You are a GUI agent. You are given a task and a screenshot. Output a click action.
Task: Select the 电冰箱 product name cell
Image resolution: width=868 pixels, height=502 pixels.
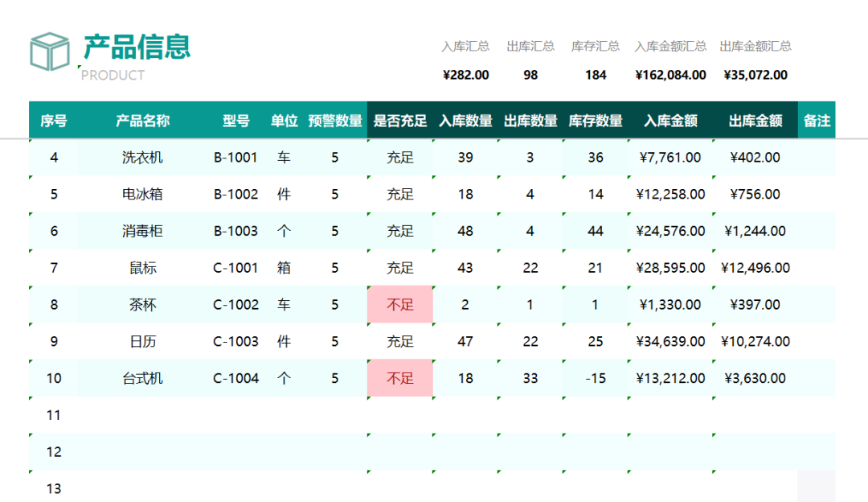(x=142, y=194)
